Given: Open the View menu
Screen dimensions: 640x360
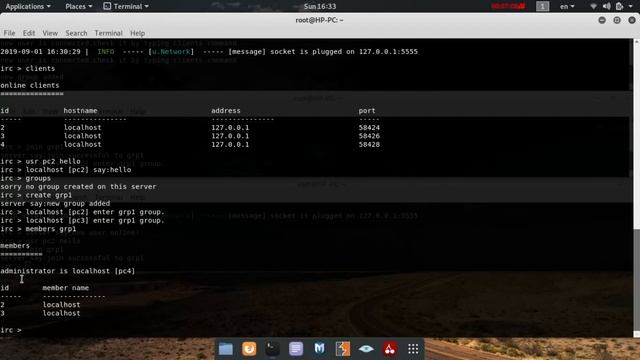Looking at the screenshot, I should [50, 33].
